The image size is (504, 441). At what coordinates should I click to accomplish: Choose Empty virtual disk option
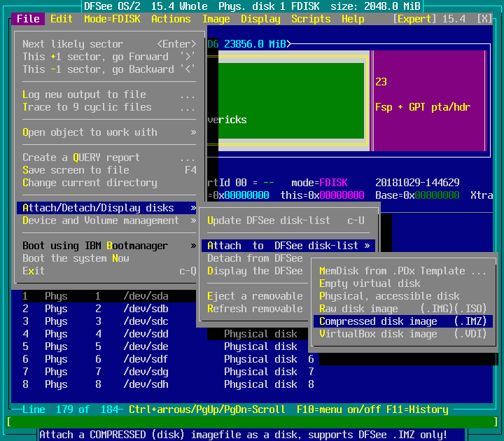(x=370, y=283)
